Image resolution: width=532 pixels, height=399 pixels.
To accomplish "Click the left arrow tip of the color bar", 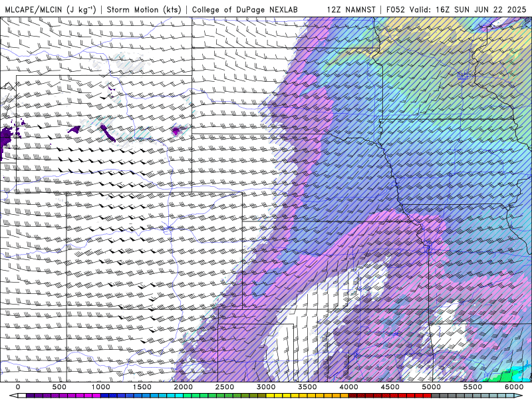I will coord(13,396).
